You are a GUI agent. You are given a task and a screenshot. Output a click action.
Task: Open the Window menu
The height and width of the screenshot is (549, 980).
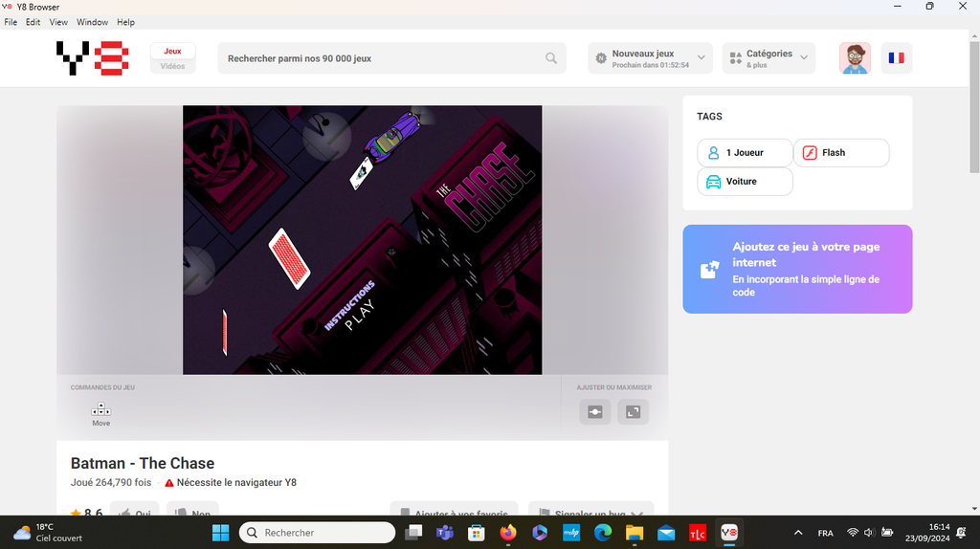[92, 22]
